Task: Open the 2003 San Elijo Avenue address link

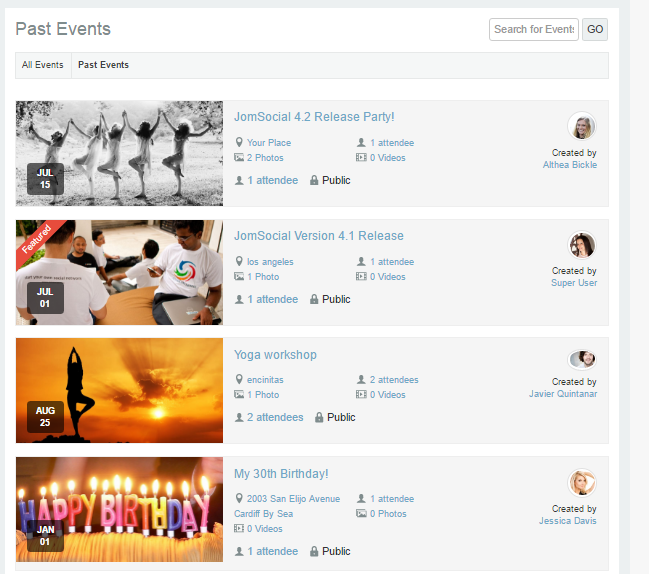Action: point(293,499)
